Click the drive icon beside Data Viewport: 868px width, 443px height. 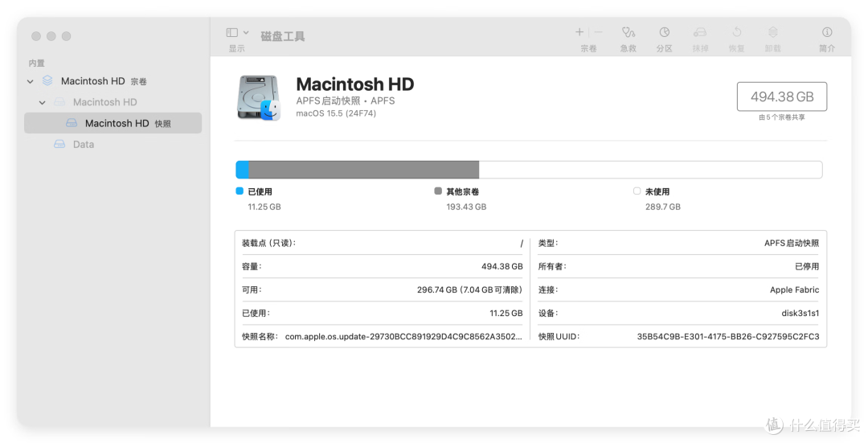click(59, 144)
